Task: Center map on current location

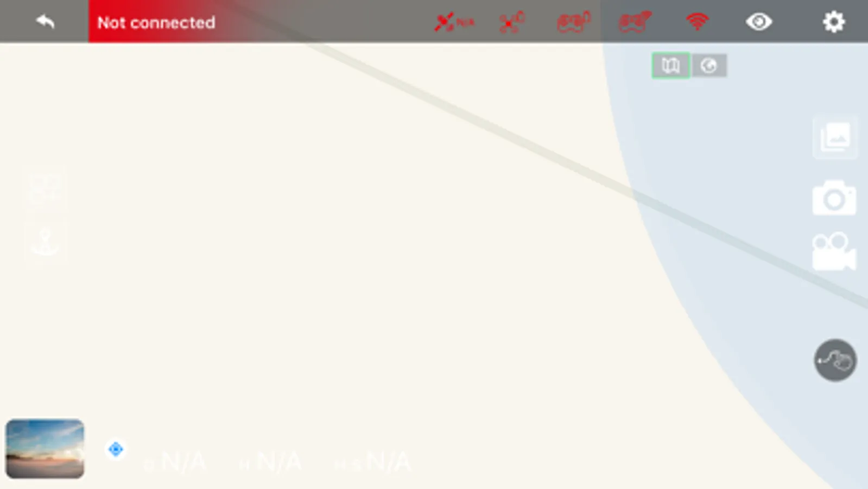Action: (x=116, y=449)
